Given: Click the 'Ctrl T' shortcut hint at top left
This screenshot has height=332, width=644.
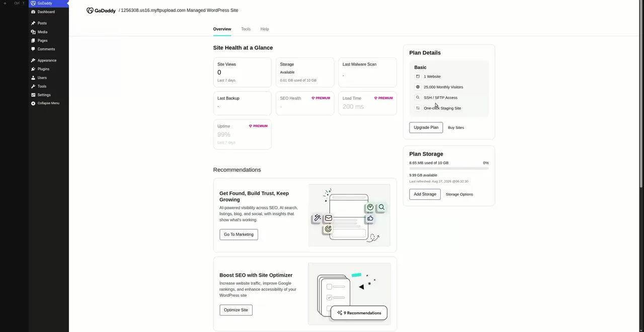Looking at the screenshot, I should point(19,3).
